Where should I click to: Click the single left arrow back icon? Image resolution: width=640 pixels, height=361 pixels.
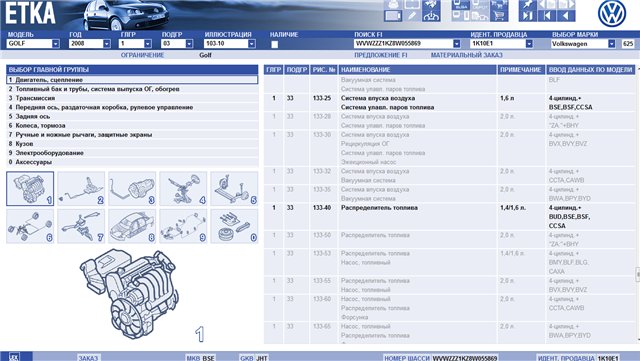[566, 16]
